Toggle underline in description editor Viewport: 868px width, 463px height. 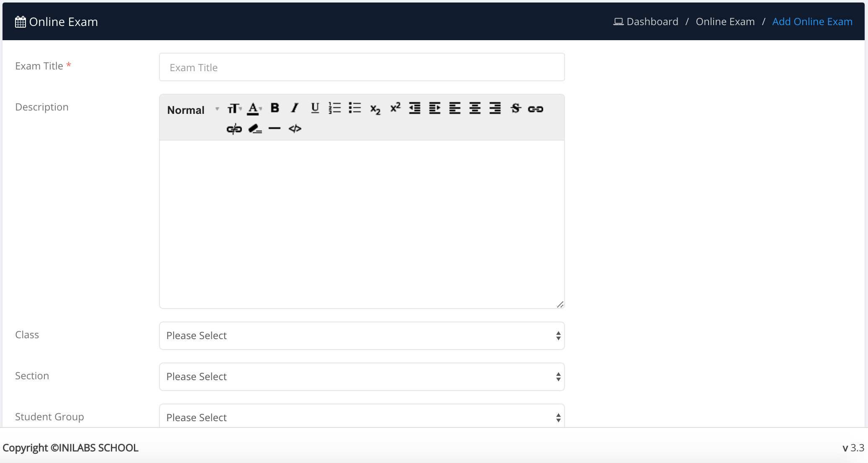(315, 108)
